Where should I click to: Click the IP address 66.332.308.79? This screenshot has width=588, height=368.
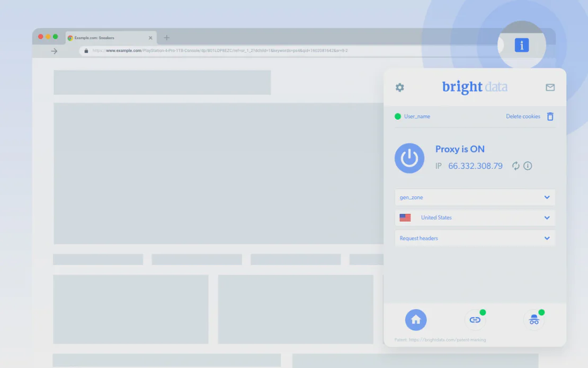pyautogui.click(x=475, y=166)
